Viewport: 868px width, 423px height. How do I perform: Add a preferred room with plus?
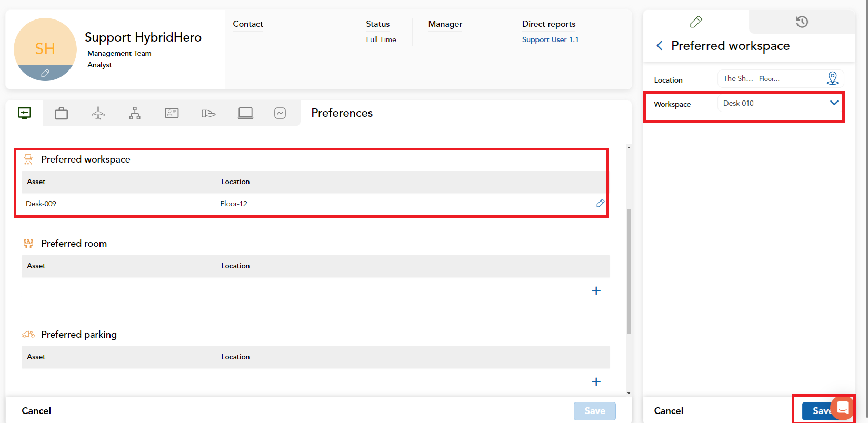596,291
